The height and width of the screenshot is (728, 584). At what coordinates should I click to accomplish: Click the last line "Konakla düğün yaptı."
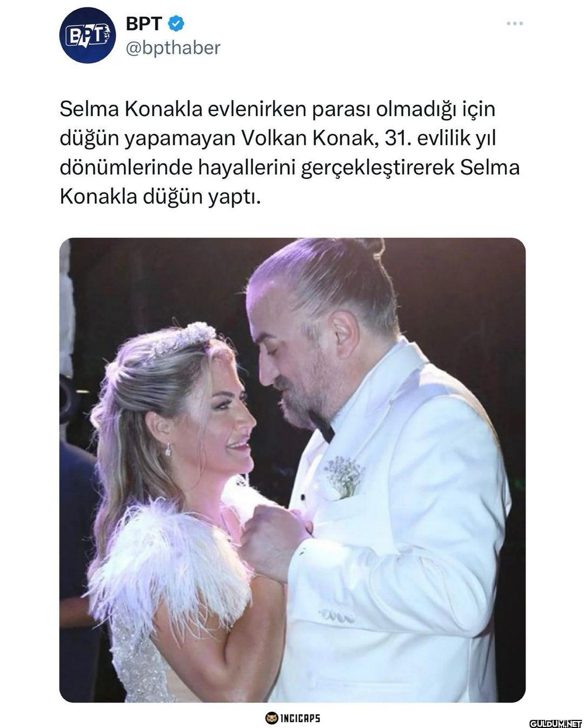pos(160,197)
